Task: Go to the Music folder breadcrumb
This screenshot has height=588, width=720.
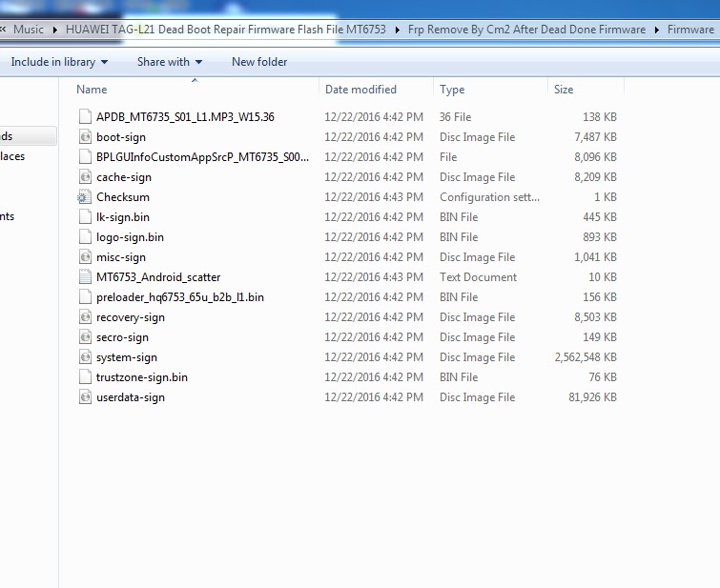Action: click(29, 30)
